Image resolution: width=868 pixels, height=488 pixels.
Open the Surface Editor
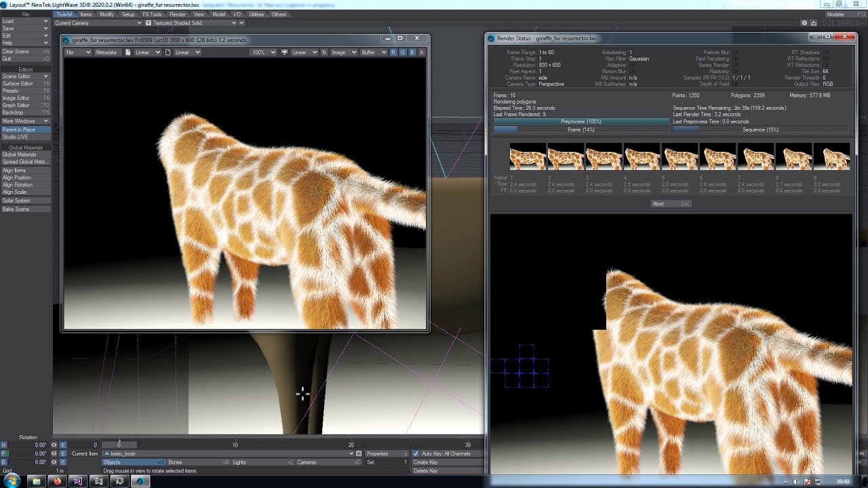25,83
